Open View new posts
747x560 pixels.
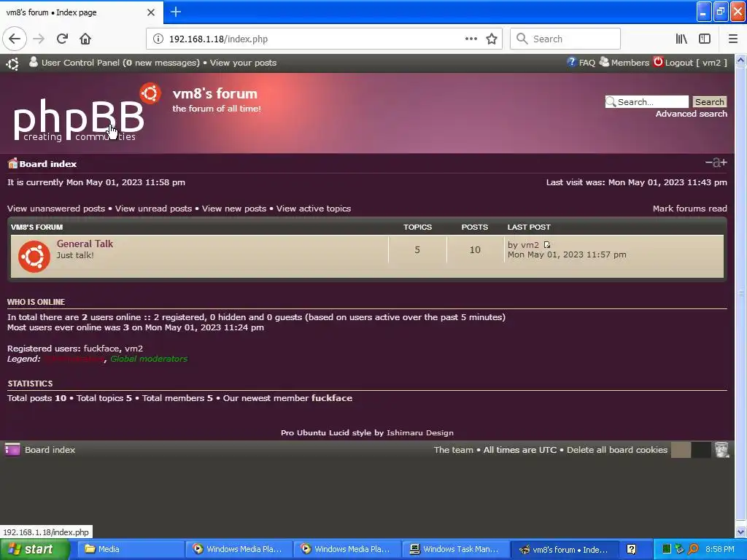(x=234, y=209)
